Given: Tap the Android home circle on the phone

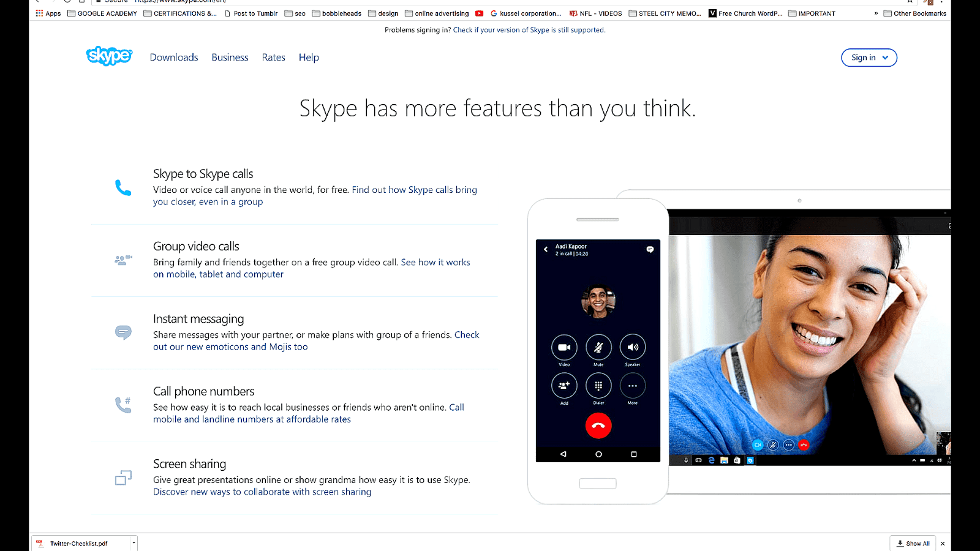Looking at the screenshot, I should (598, 454).
